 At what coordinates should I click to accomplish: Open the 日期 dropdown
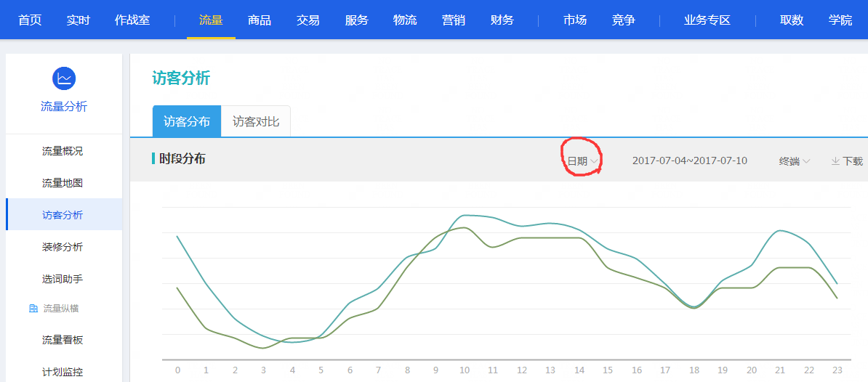coord(582,161)
